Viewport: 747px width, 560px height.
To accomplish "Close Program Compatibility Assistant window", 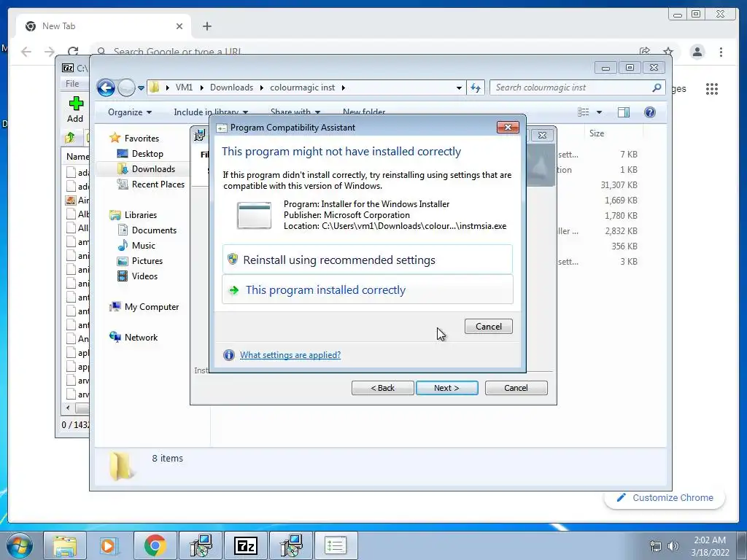I will tap(508, 127).
